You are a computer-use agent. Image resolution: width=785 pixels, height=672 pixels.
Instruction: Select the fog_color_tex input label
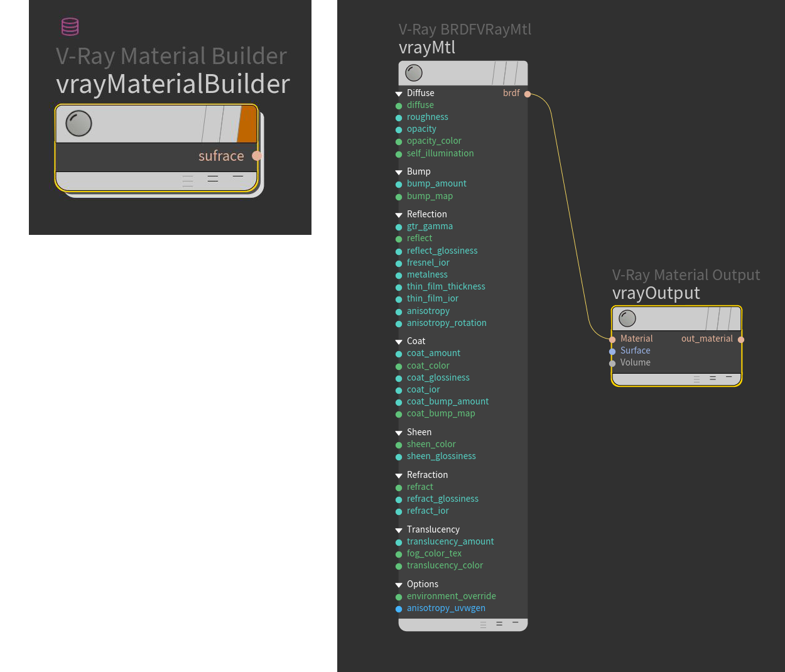[434, 553]
